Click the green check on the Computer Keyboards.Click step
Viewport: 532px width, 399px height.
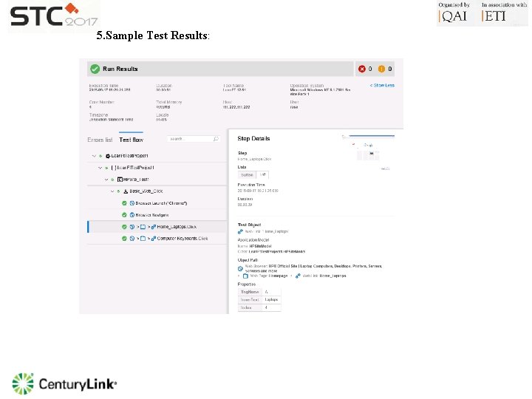point(124,239)
